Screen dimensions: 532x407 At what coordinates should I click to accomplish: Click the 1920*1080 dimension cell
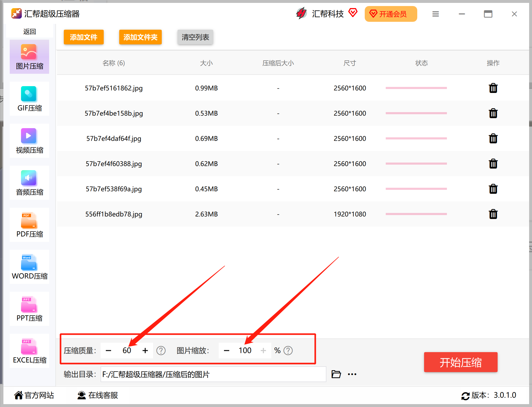(x=350, y=214)
